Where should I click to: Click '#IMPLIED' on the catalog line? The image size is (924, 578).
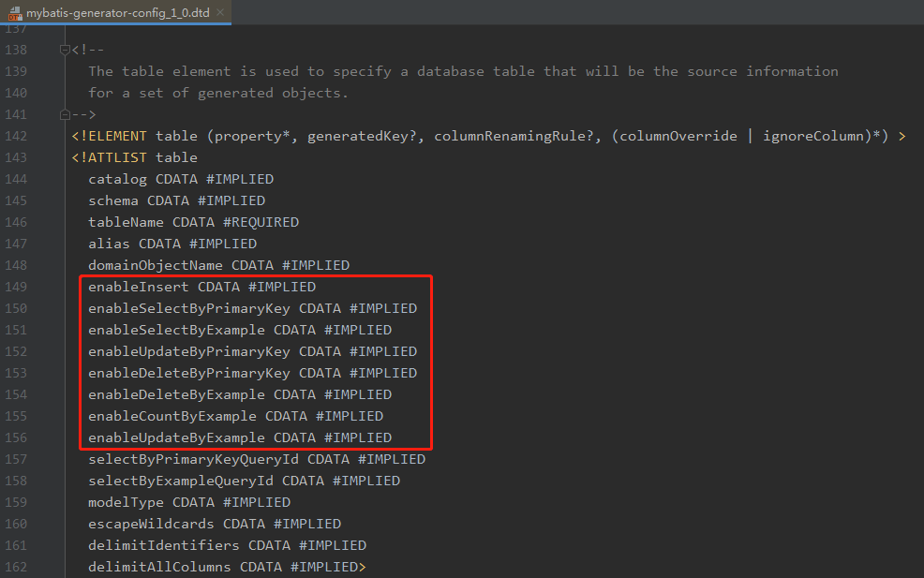point(240,179)
